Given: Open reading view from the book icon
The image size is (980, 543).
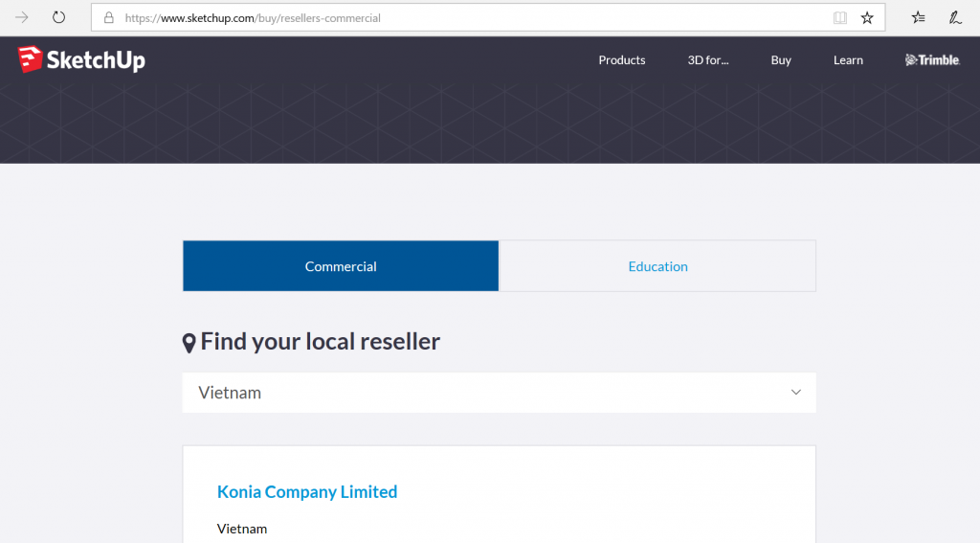Looking at the screenshot, I should pos(840,17).
